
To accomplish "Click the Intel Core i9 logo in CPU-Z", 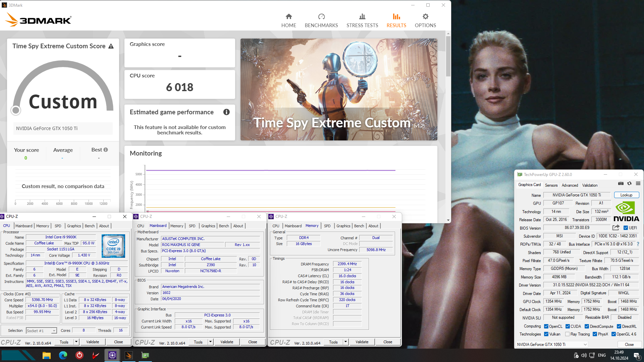I will click(113, 246).
